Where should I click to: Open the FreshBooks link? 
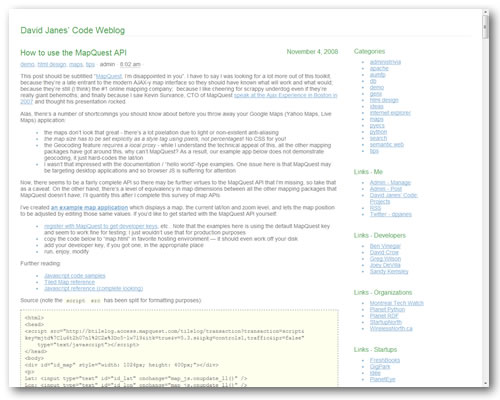tap(385, 360)
